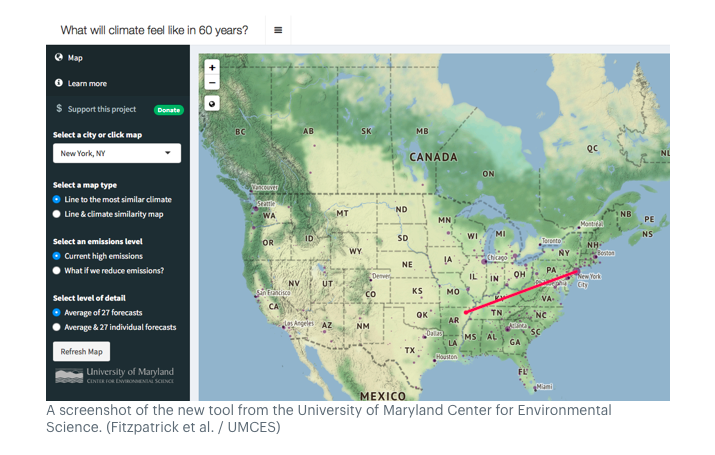
Task: Click the dollar sign icon
Action: click(59, 108)
